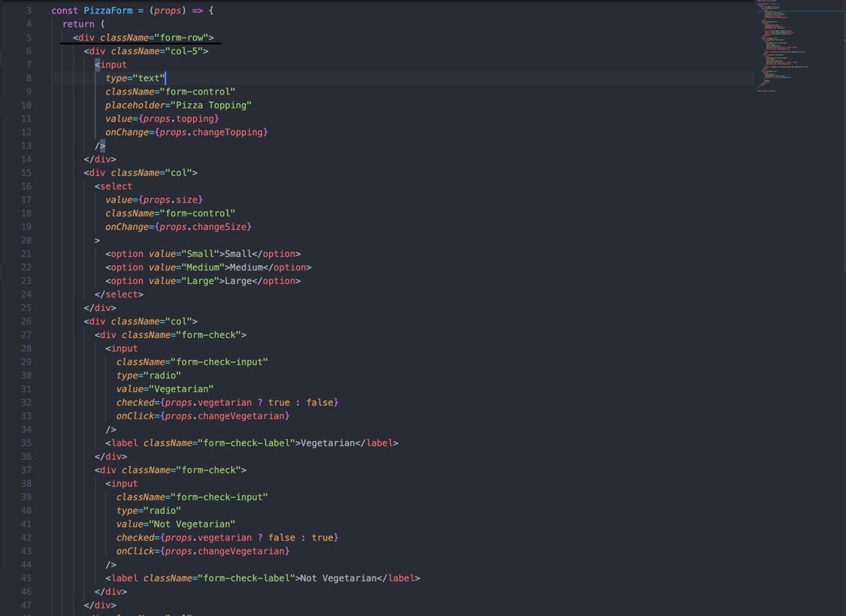Click the "Not Vegetarian" value string
Viewport: 846px width, 616px height.
(x=192, y=524)
